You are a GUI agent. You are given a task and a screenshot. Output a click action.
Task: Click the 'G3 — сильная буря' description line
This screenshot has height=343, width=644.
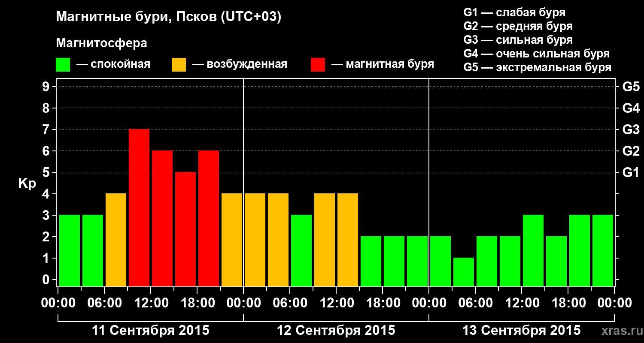point(518,40)
